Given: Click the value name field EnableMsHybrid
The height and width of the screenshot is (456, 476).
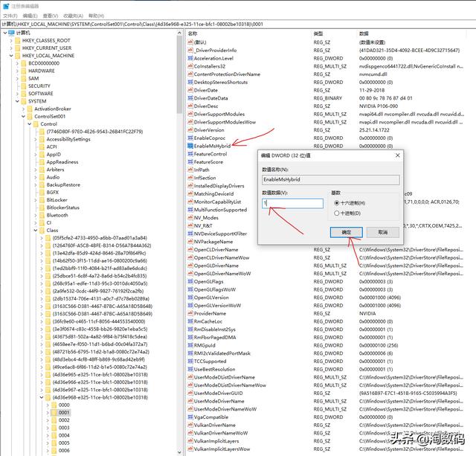Looking at the screenshot, I should (330, 179).
